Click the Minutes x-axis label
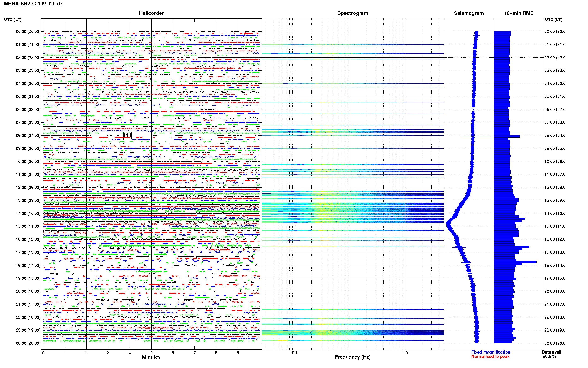The height and width of the screenshot is (368, 588). 151,357
